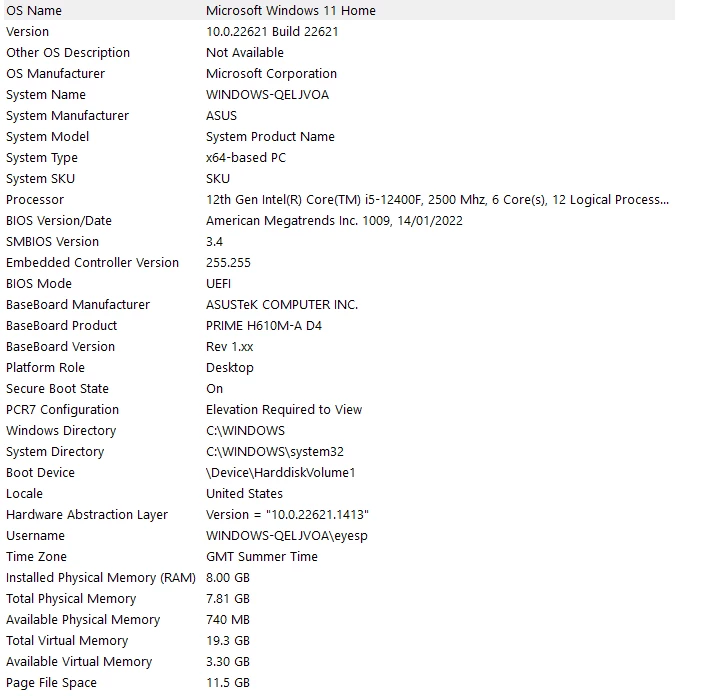Select the Other OS Description label
The image size is (719, 696).
pyautogui.click(x=68, y=53)
